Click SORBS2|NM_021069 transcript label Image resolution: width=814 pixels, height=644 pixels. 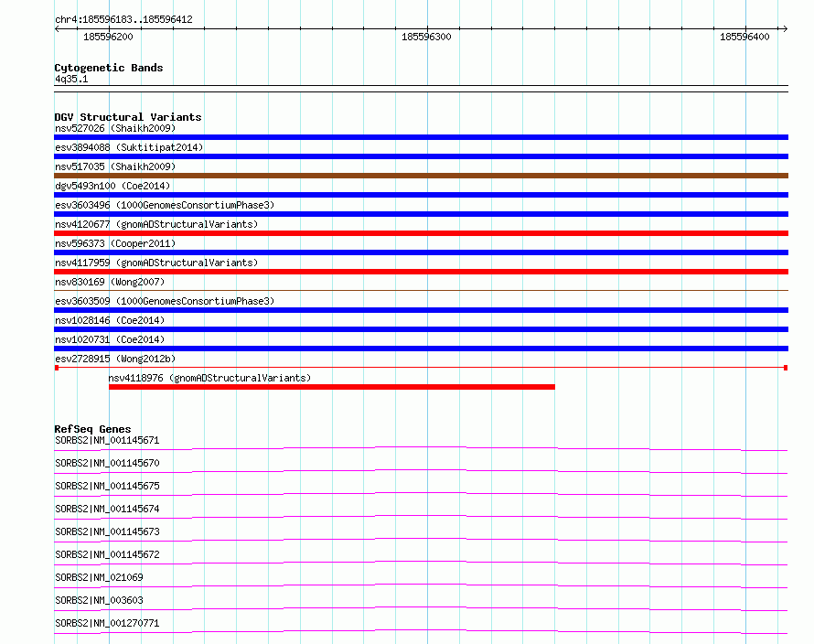99,577
